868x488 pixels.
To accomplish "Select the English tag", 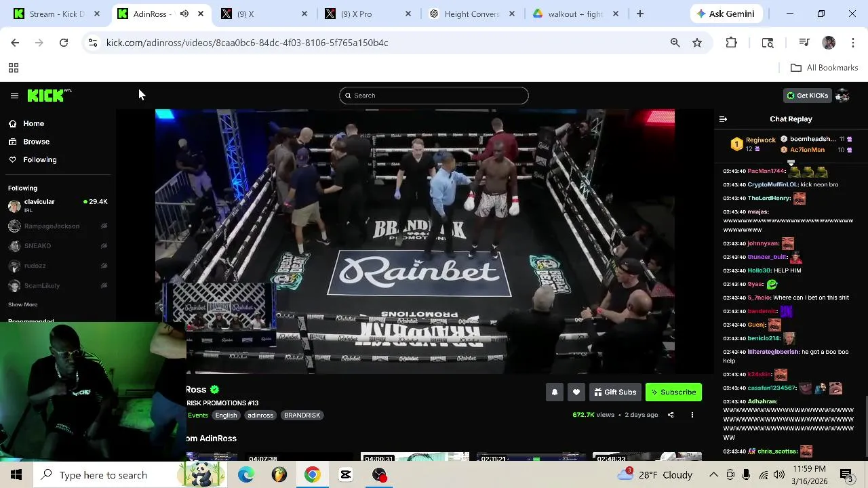I will pyautogui.click(x=226, y=415).
